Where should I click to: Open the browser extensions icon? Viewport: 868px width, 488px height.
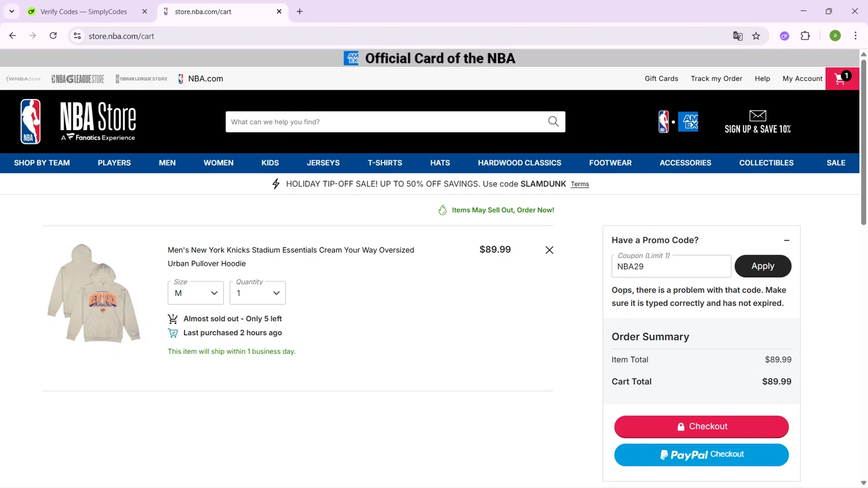pyautogui.click(x=805, y=36)
